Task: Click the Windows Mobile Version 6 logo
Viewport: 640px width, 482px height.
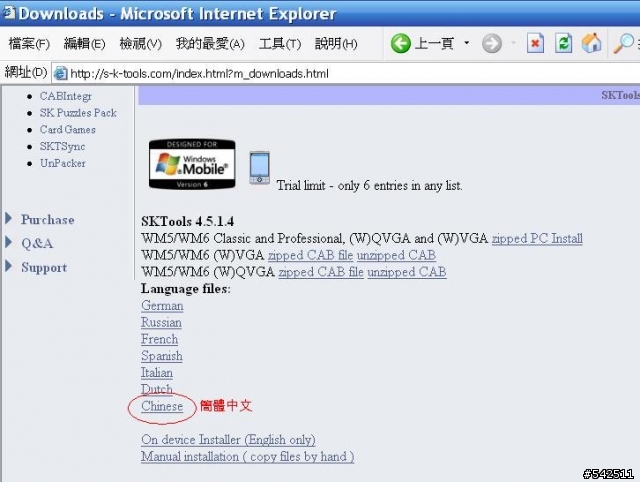Action: 192,164
